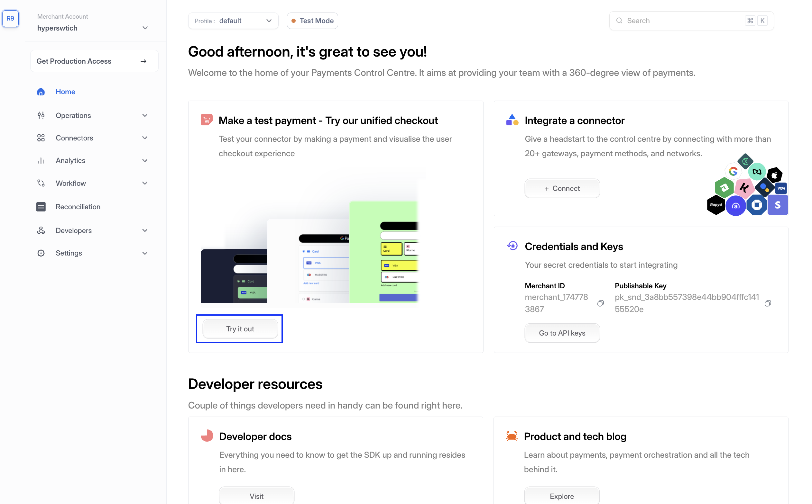Screen dimensions: 812x504
Task: Click the Connect connector button
Action: (562, 188)
